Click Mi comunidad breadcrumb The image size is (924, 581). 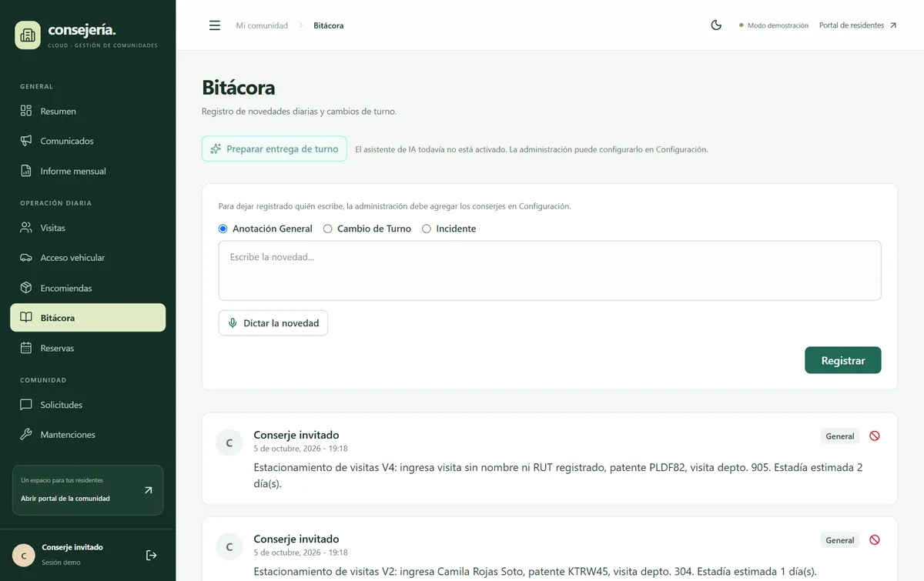pyautogui.click(x=262, y=25)
